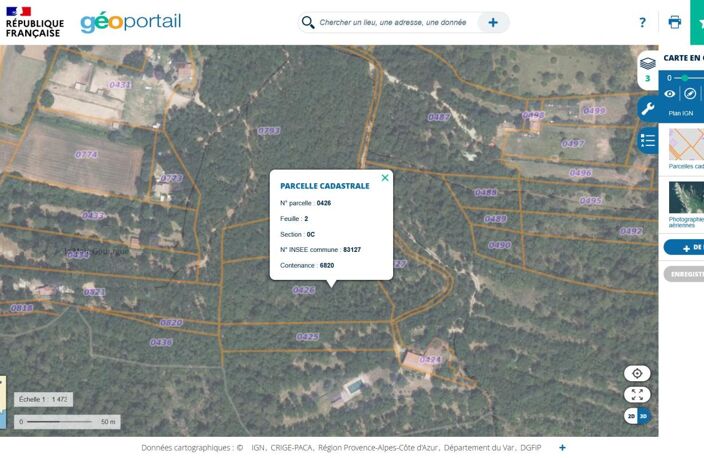Click parcel label 0793 on map
704x458 pixels.
268,131
